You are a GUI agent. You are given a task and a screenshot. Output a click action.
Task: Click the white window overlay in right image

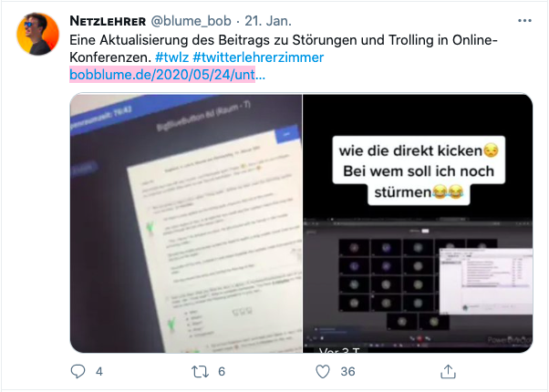486,281
